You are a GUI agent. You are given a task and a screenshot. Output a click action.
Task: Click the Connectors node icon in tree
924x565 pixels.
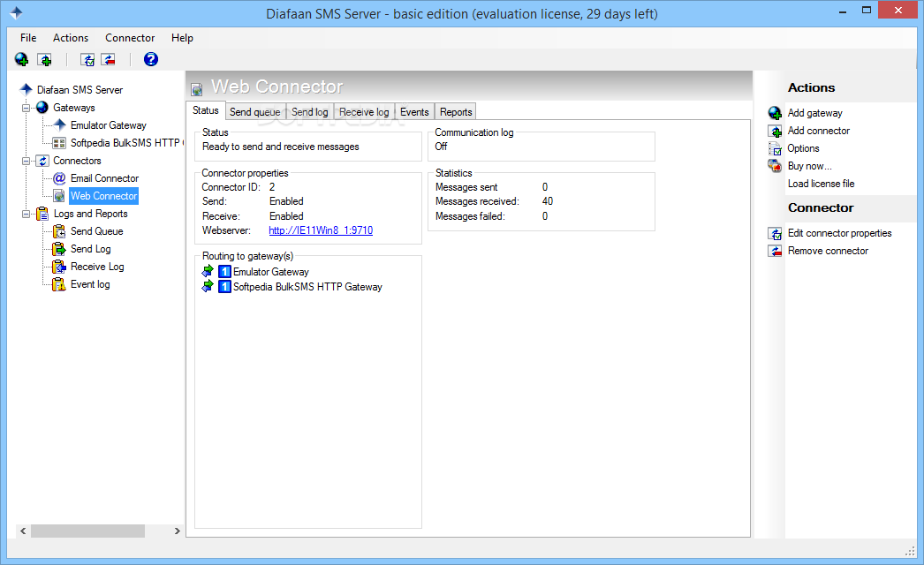point(42,161)
